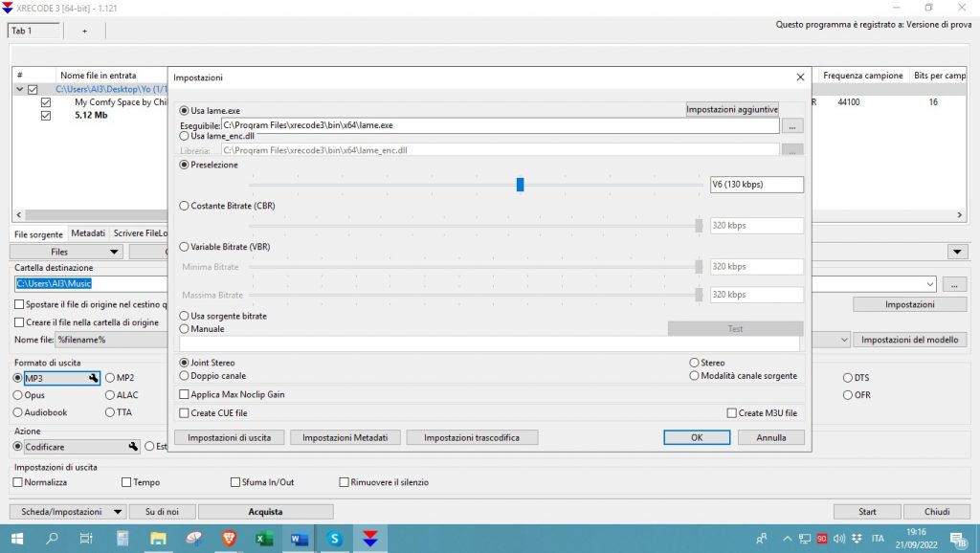Expand the destination folder combo box
Image resolution: width=980 pixels, height=553 pixels.
929,284
